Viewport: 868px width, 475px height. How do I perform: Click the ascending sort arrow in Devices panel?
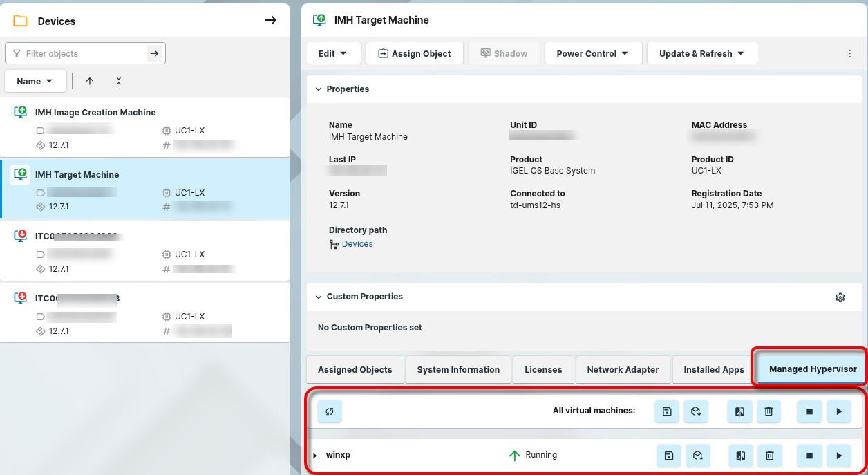[x=90, y=81]
